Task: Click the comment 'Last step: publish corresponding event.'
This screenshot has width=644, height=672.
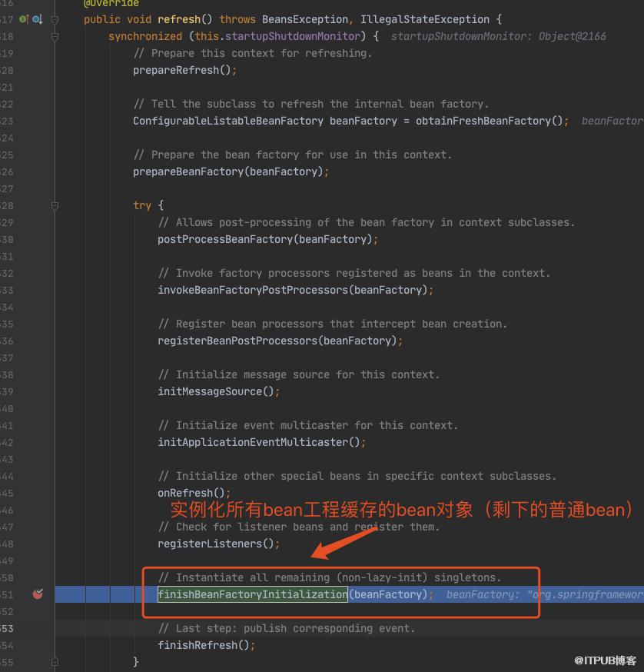Action: coord(287,628)
